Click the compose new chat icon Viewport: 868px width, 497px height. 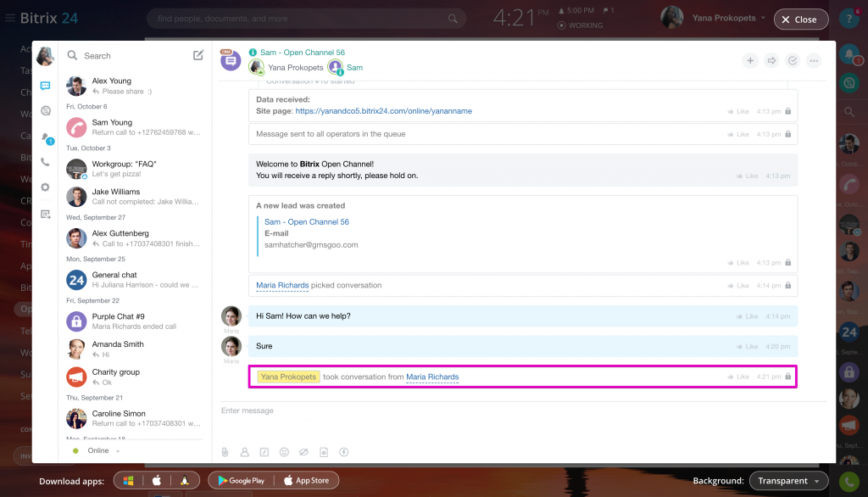(x=198, y=55)
